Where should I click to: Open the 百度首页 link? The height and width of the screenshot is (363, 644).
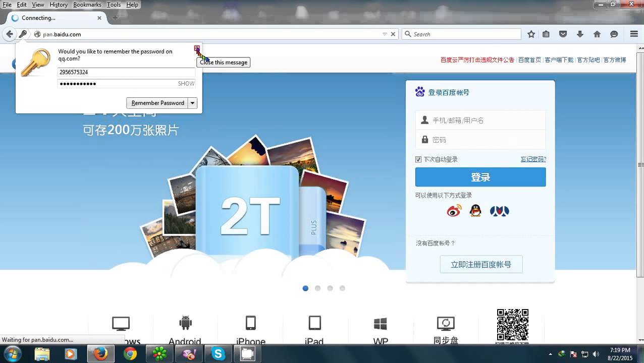[x=529, y=59]
